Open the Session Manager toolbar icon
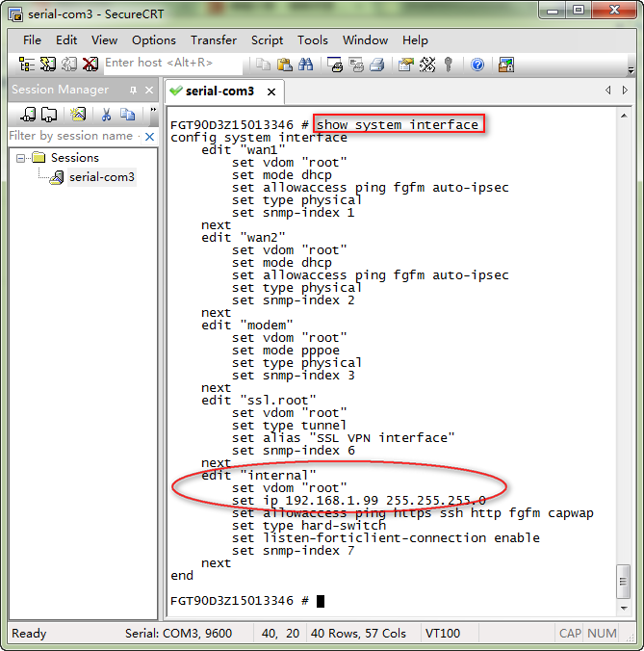 [x=27, y=65]
